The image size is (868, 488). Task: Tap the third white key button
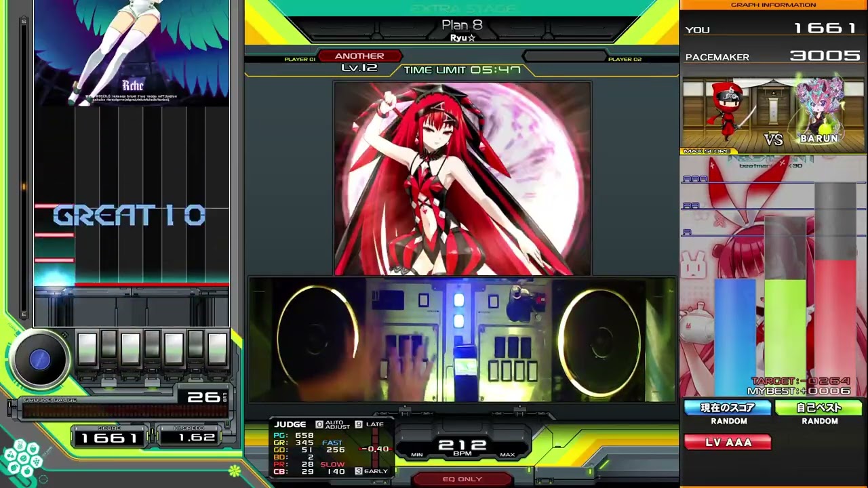(x=130, y=349)
